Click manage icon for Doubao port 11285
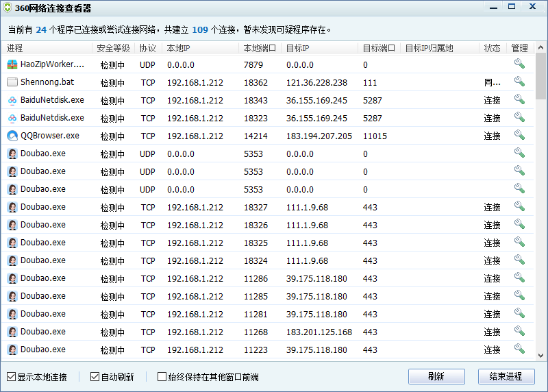Viewport: 548px width, 392px height. 519,295
